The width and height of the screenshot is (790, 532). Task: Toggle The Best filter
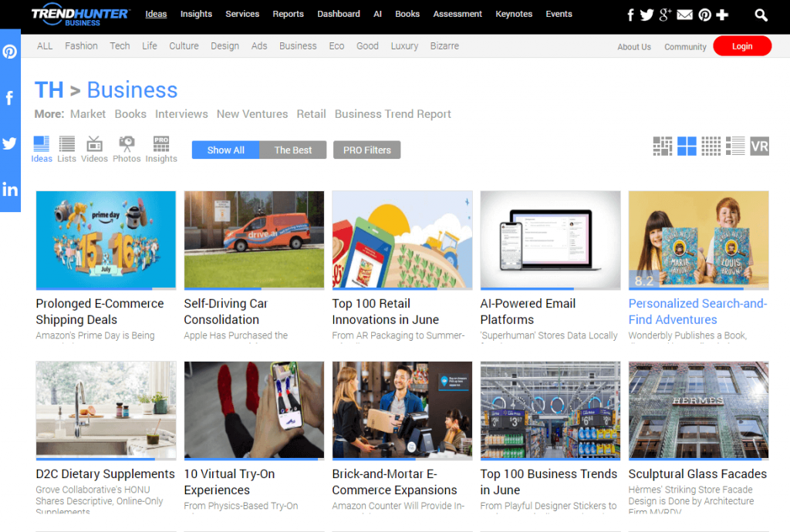tap(292, 150)
